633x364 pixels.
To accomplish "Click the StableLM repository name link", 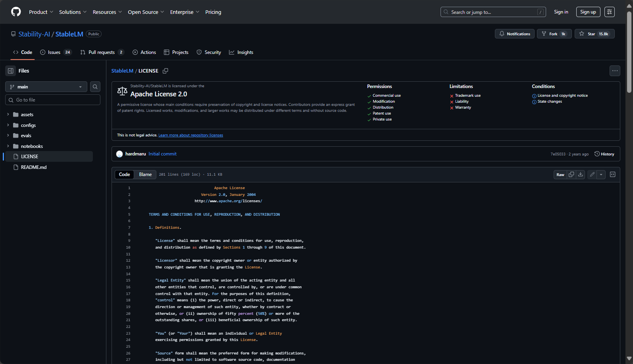I will click(69, 34).
